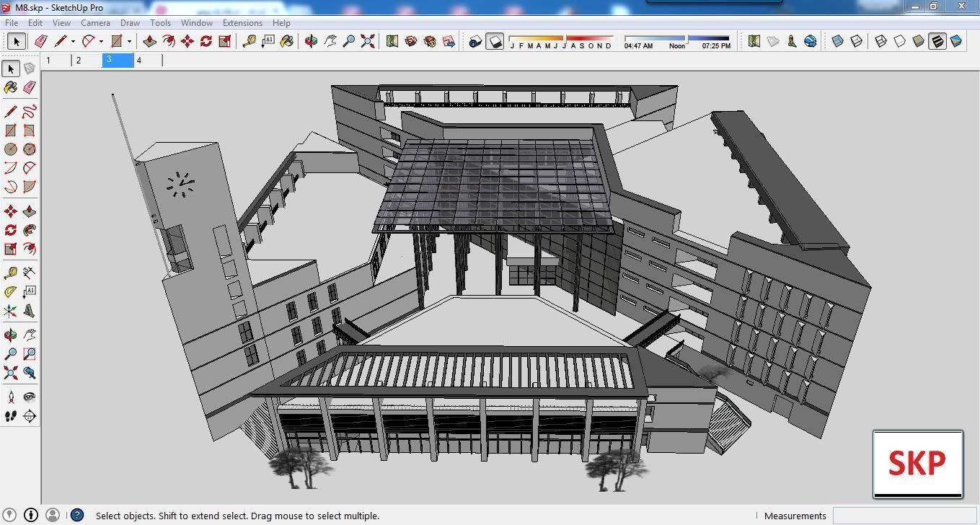
Task: Click the "04:47 AM" sunrise time label
Action: coord(638,46)
